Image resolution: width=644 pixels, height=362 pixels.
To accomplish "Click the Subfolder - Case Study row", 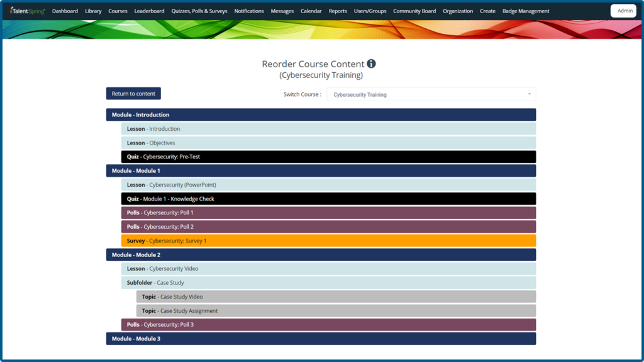I will point(328,283).
